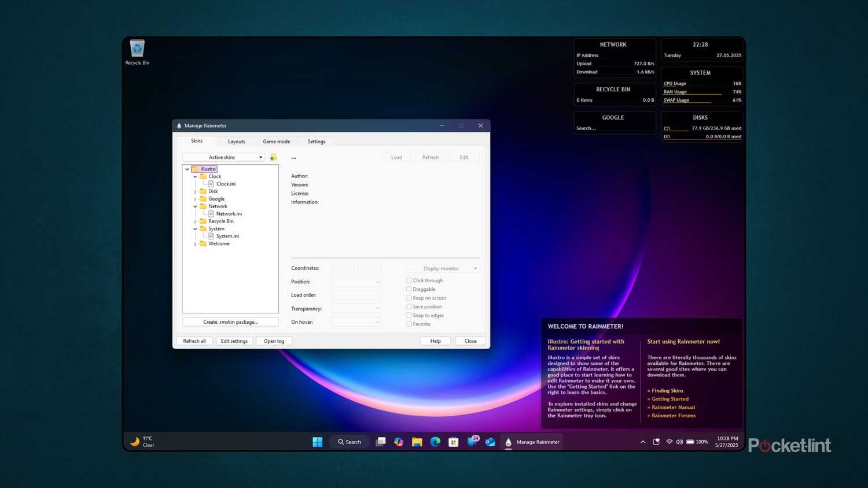Enable the Click through option
The width and height of the screenshot is (868, 488).
[x=409, y=280]
